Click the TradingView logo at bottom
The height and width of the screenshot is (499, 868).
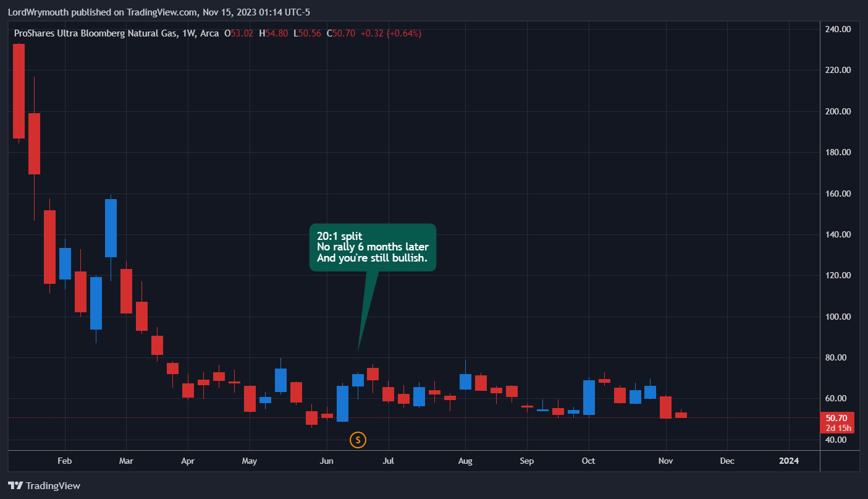pyautogui.click(x=44, y=486)
